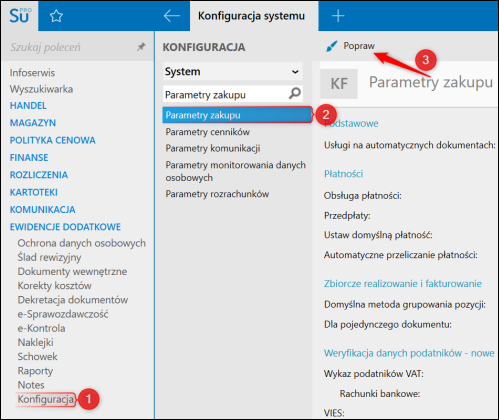This screenshot has width=499, height=420.
Task: Select Parametry komunikacji in the list
Action: 213,148
